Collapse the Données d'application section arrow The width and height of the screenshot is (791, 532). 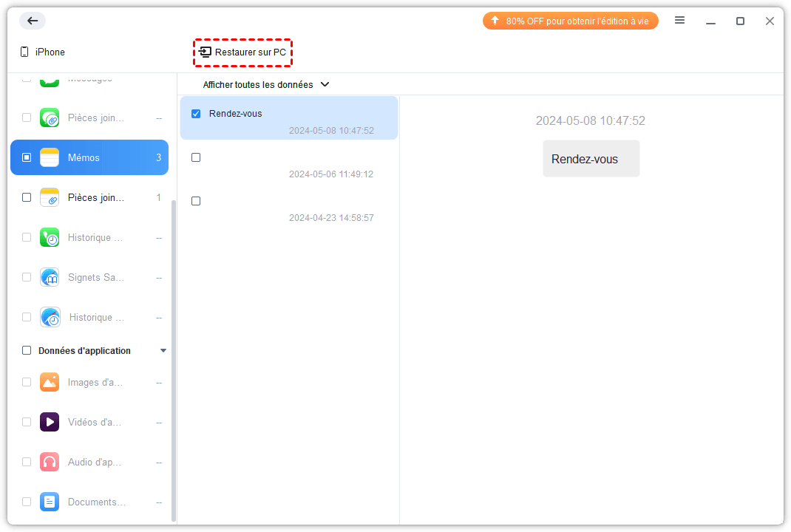point(163,351)
